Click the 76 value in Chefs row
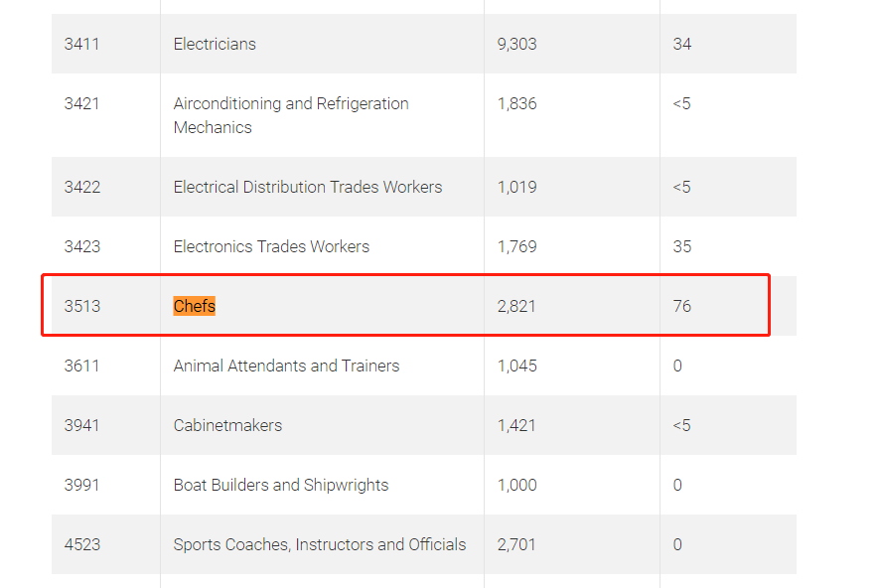 (682, 306)
